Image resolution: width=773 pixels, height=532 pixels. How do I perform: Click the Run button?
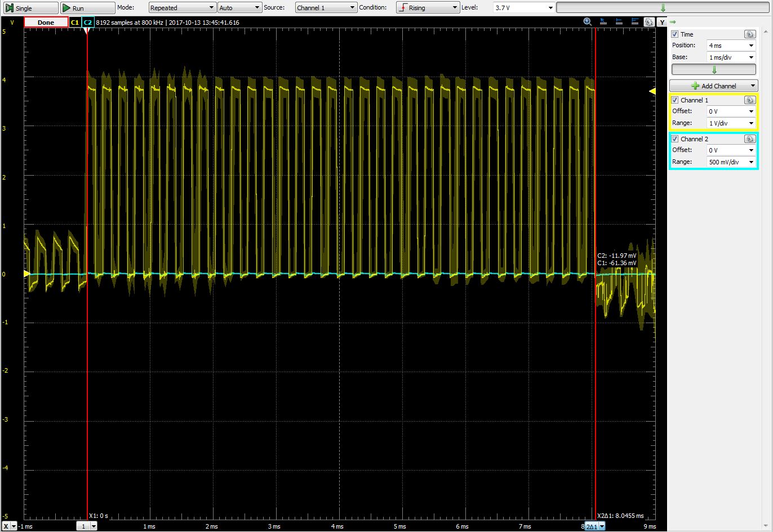[87, 8]
